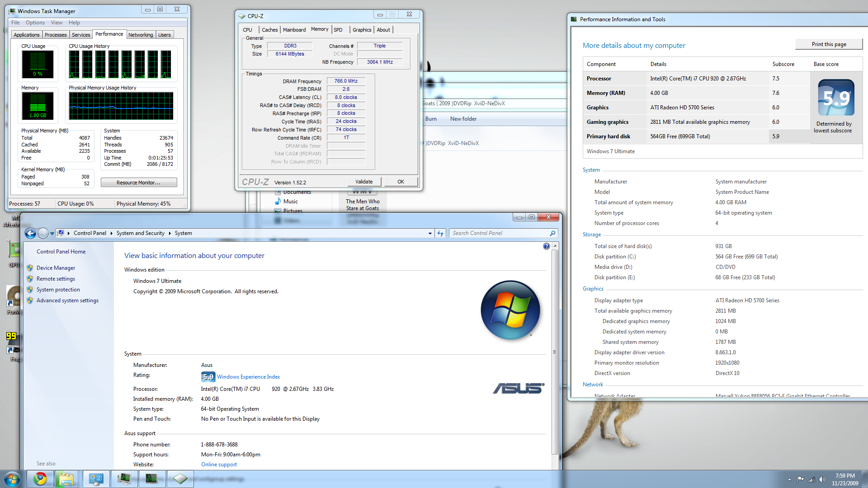Click the Resource Monitor button
This screenshot has width=868, height=488.
139,183
